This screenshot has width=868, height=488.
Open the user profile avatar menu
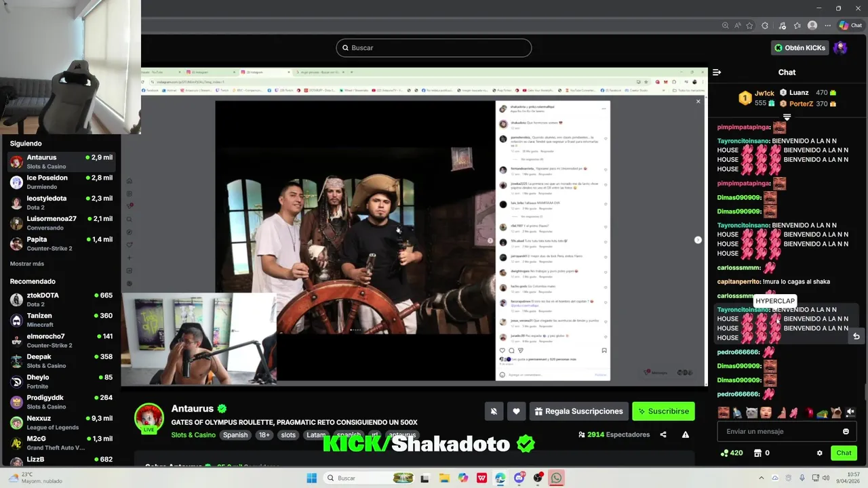(x=840, y=47)
